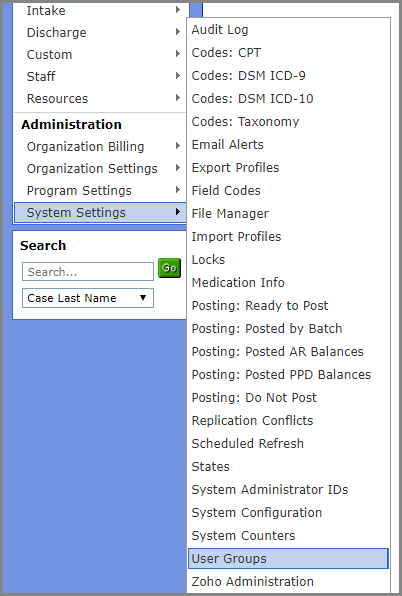The width and height of the screenshot is (402, 596).
Task: Open the Staff submenu
Action: click(100, 77)
